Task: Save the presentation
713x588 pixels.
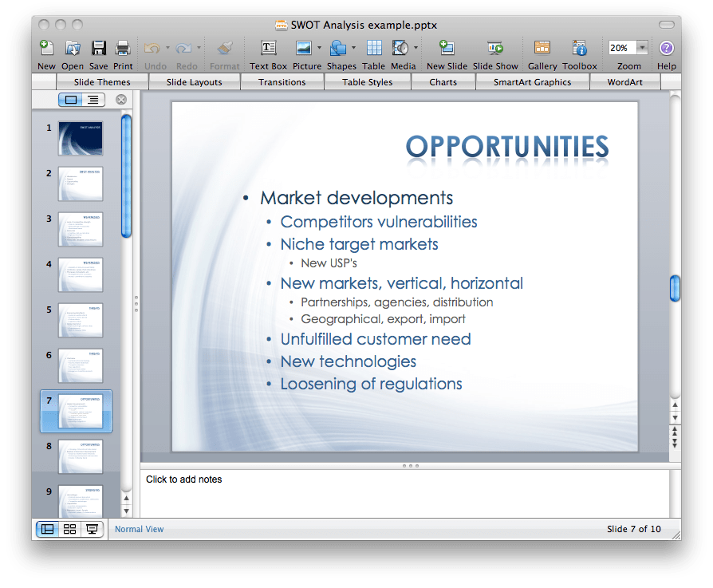Action: pyautogui.click(x=97, y=48)
